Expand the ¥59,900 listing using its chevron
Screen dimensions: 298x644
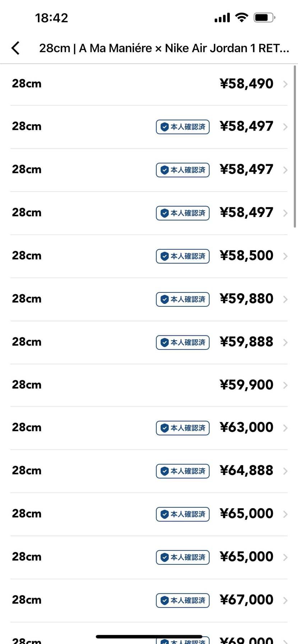coord(285,385)
